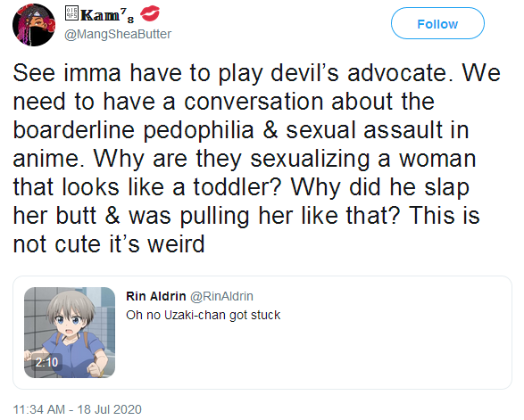524x420 pixels.
Task: Open the quoted tweet text 'Oh no Uzaki-chan got stuck'
Action: coord(204,315)
